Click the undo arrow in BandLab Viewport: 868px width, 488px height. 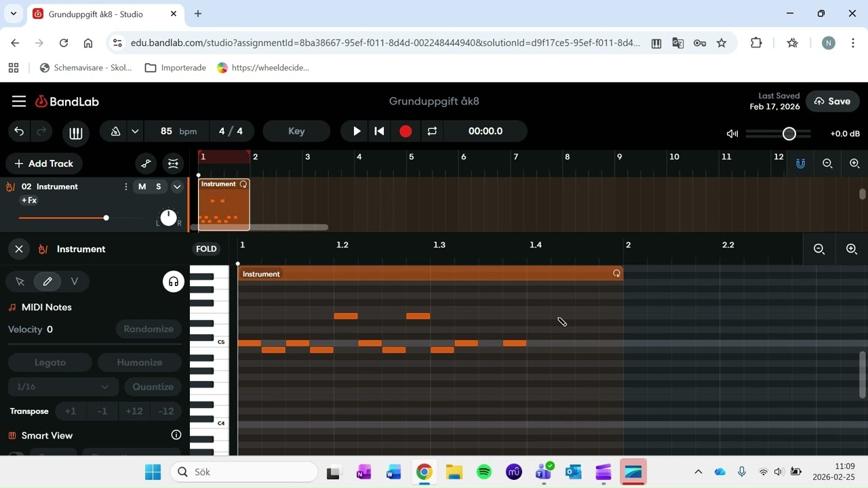coord(19,131)
